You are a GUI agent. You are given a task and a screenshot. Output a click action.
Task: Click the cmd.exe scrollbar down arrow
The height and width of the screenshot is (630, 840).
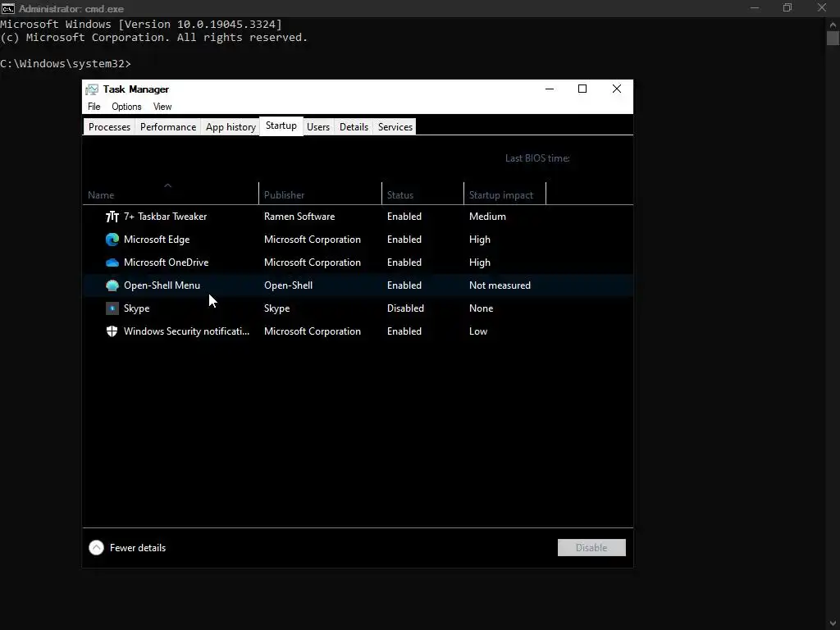click(x=833, y=623)
